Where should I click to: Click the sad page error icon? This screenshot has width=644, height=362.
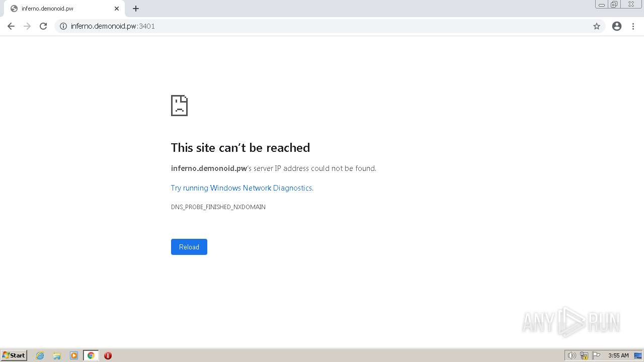click(179, 106)
